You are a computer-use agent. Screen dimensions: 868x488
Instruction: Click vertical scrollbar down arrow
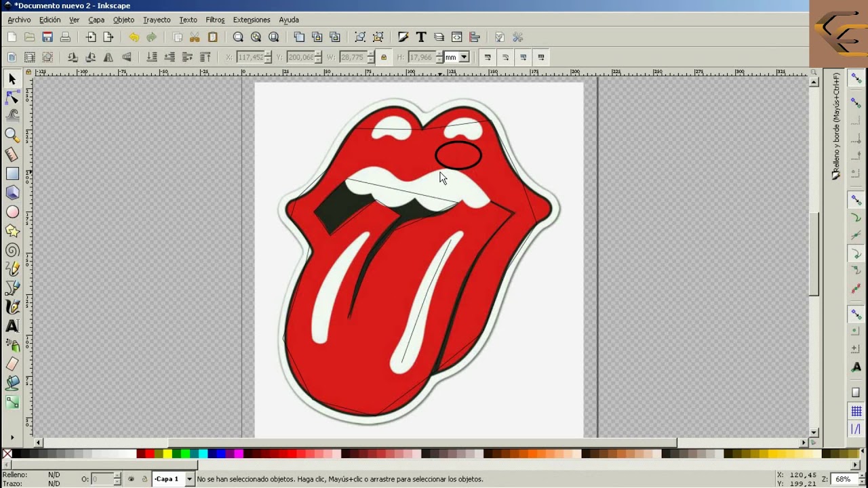(x=814, y=432)
